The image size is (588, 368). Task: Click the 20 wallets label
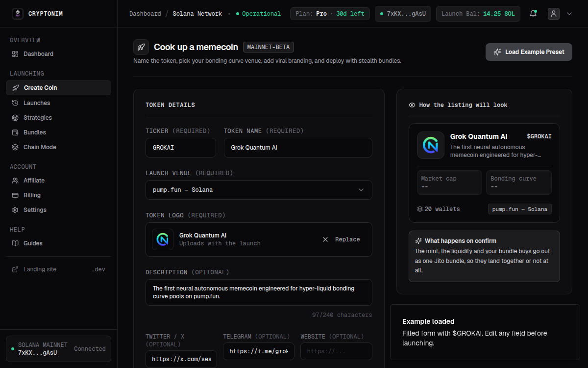[442, 209]
